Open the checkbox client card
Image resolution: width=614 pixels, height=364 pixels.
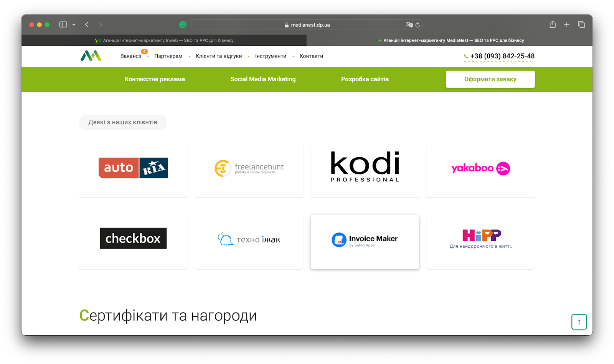133,241
